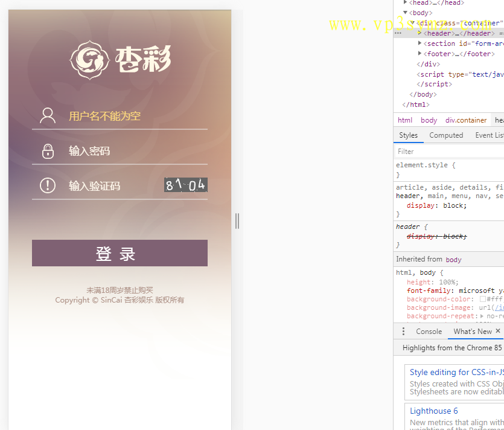This screenshot has height=430, width=504.
Task: Refresh the 8104 captcha image
Action: tap(186, 185)
